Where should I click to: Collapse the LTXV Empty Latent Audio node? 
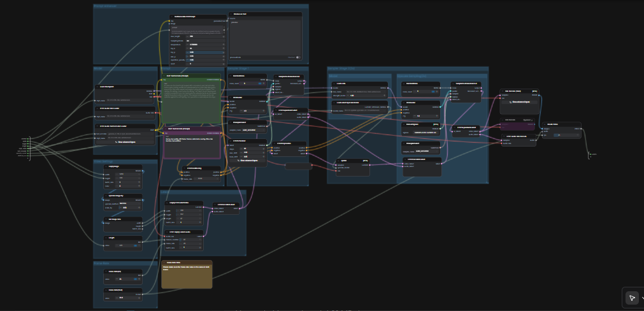[x=168, y=232]
